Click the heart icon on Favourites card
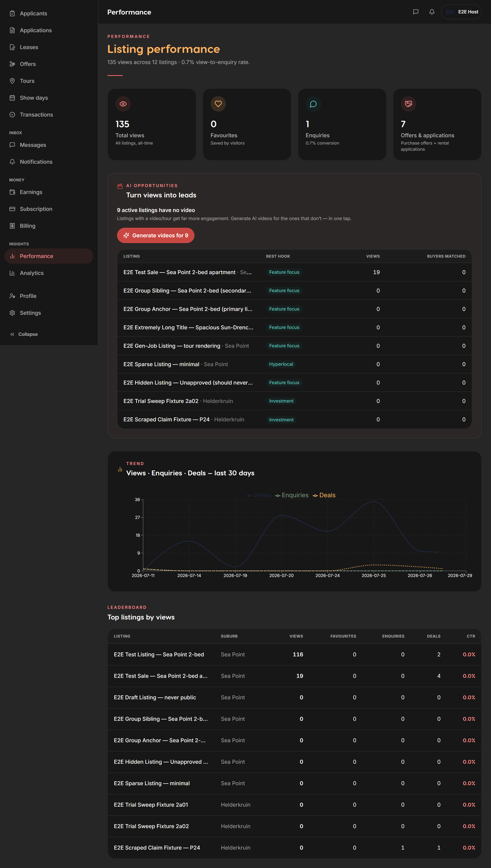The image size is (491, 868). point(218,104)
